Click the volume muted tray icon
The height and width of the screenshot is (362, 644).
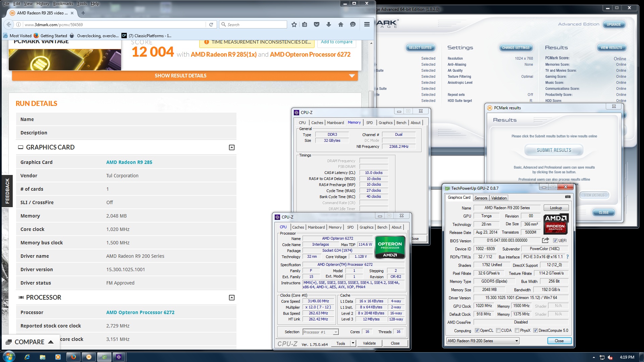[x=610, y=357]
